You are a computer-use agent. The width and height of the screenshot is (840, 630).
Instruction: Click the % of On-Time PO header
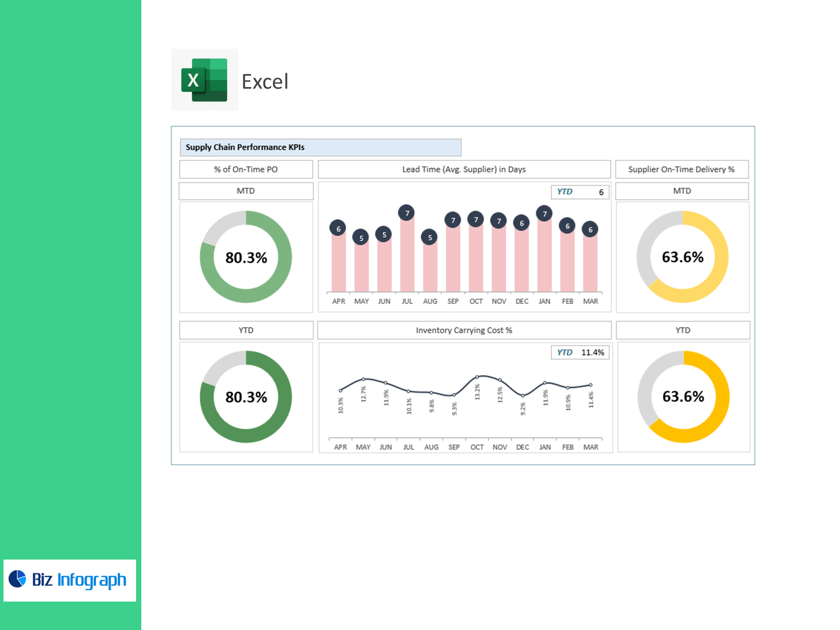[245, 169]
